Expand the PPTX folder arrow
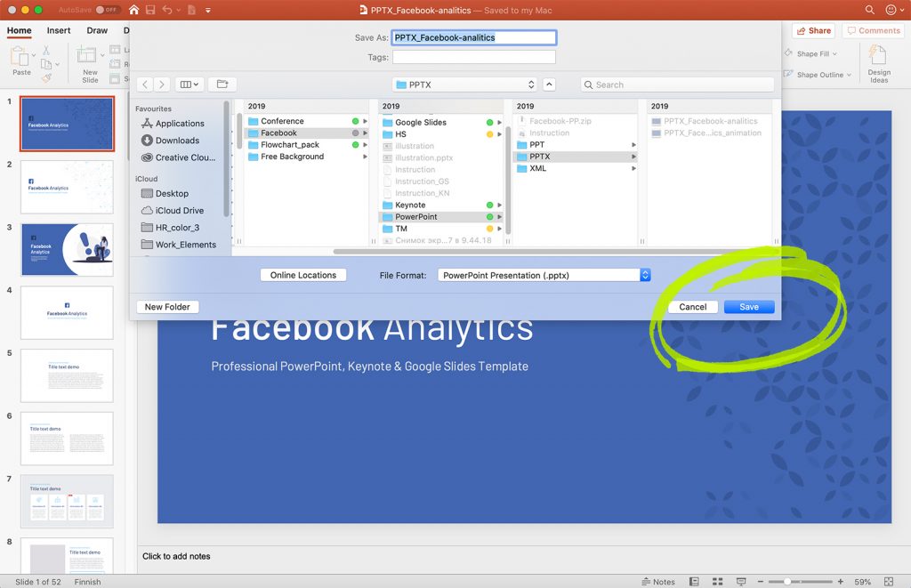Screen dimensions: 911x588 (x=633, y=157)
